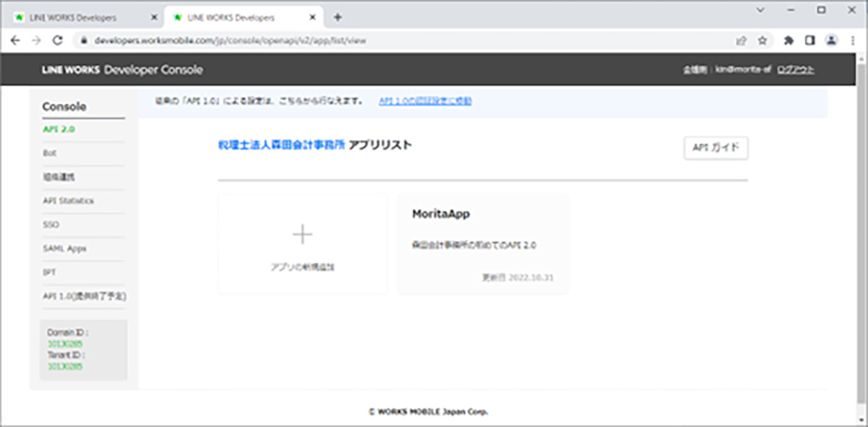868x427 pixels.
Task: Open the MoritaApp card
Action: coord(482,244)
